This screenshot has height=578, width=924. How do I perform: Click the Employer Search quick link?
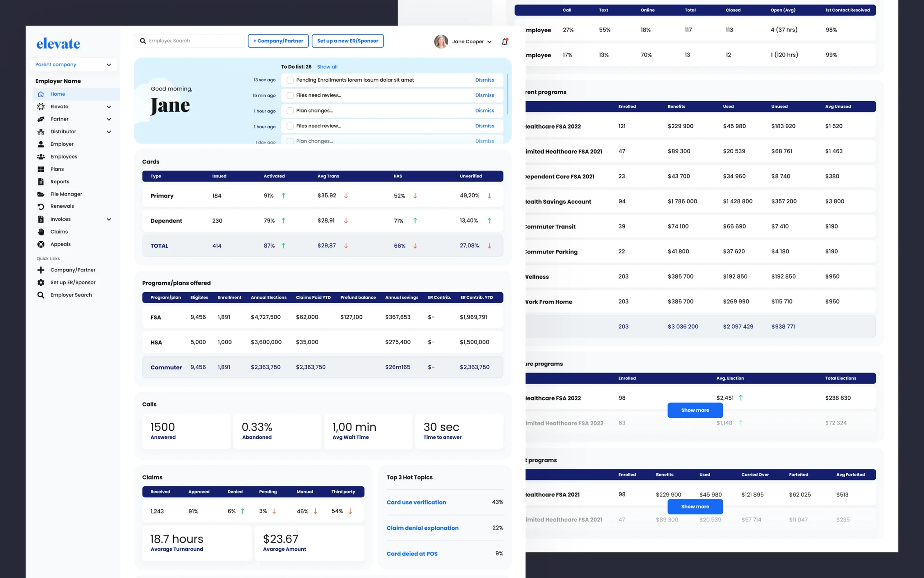[71, 295]
